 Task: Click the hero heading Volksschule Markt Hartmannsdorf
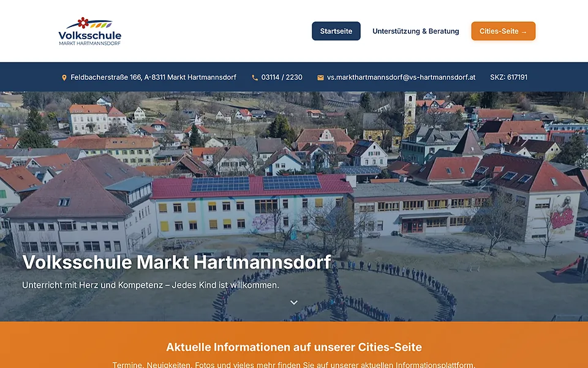pyautogui.click(x=176, y=262)
